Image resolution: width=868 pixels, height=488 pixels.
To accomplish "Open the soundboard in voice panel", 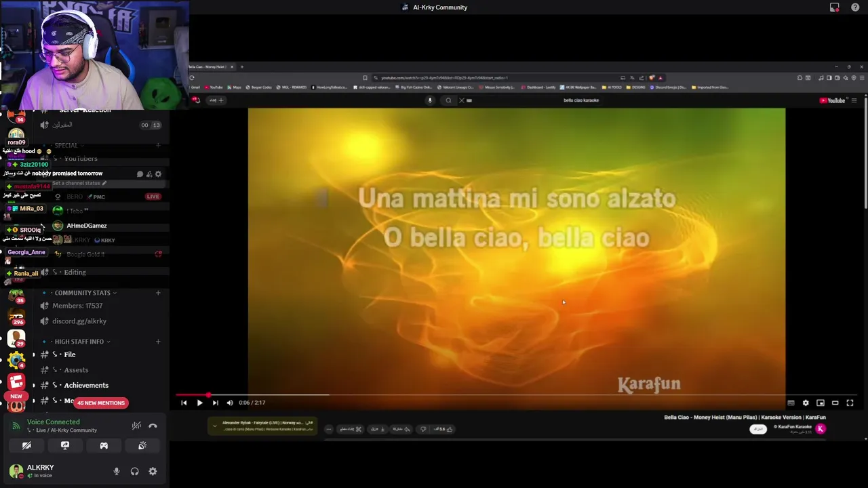I will pyautogui.click(x=142, y=445).
